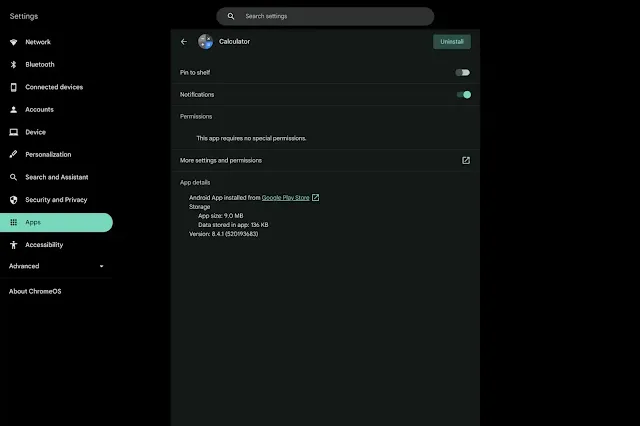Click the Calculator app icon

205,42
